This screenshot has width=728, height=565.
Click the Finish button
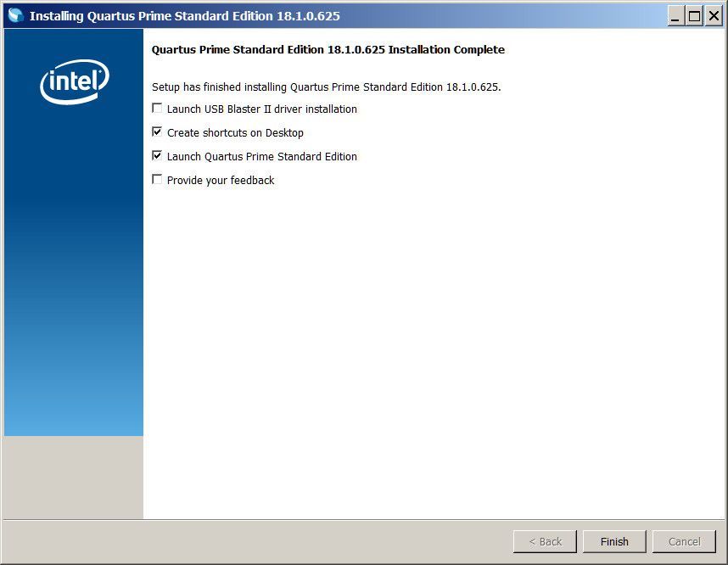614,541
